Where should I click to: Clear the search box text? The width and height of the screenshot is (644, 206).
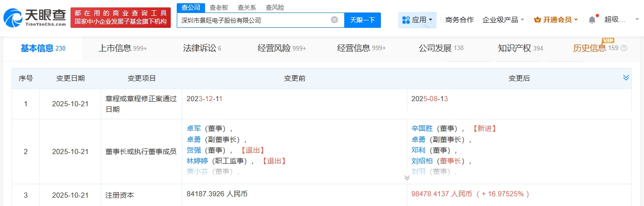tap(334, 20)
